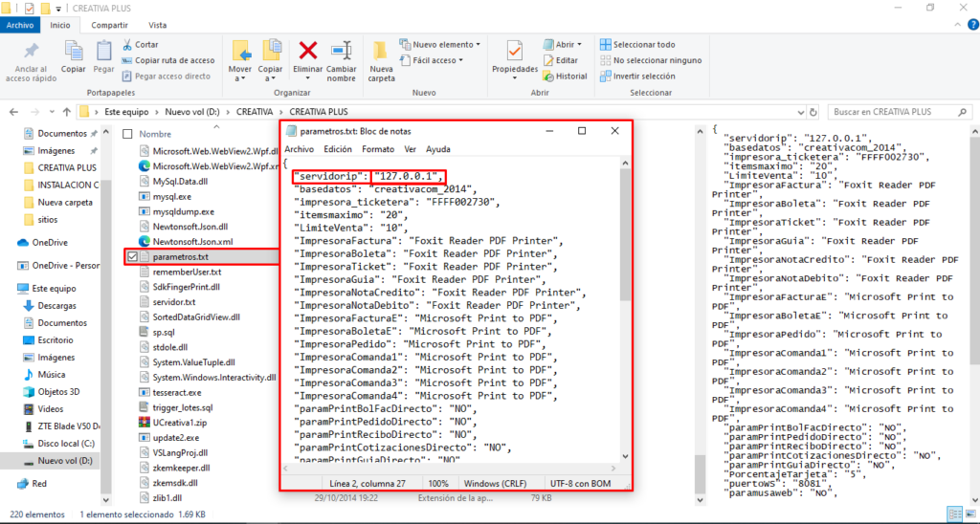This screenshot has width=980, height=524.
Task: Click Copiar ruta de acceso
Action: point(168,60)
